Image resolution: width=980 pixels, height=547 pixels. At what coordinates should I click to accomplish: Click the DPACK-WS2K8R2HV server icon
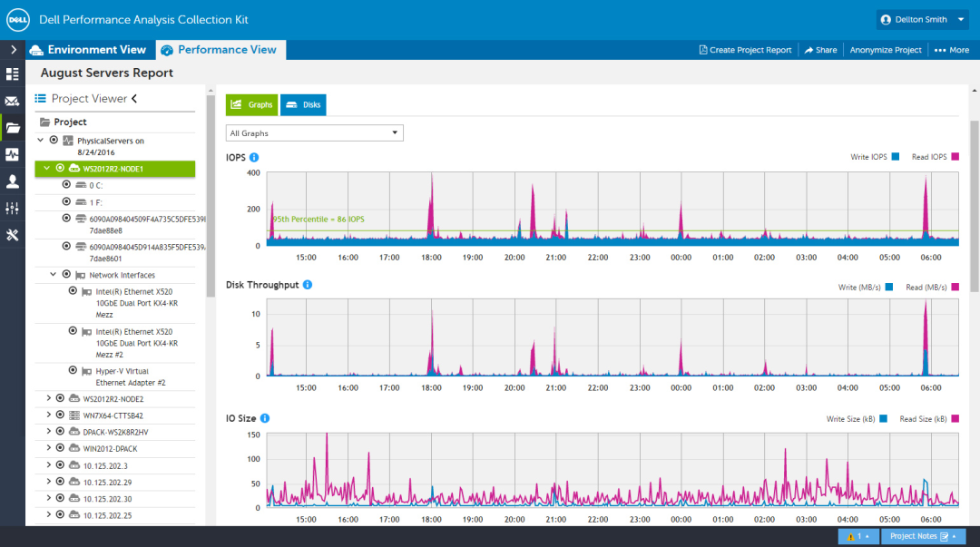pos(74,432)
